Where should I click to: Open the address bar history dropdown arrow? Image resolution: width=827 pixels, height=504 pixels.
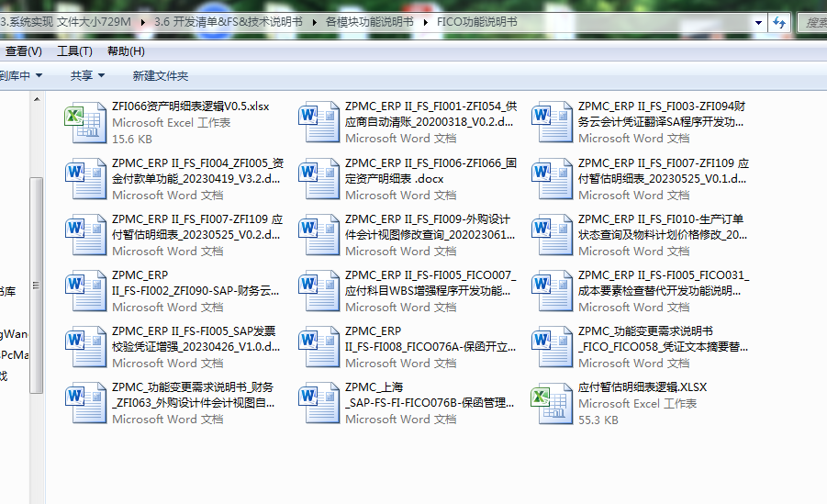tap(758, 23)
